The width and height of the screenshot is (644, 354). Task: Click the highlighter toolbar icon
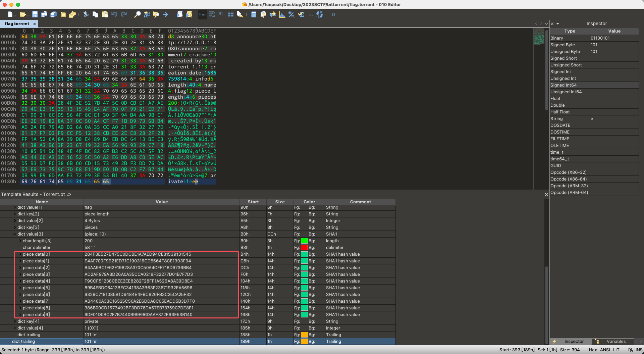coord(240,14)
